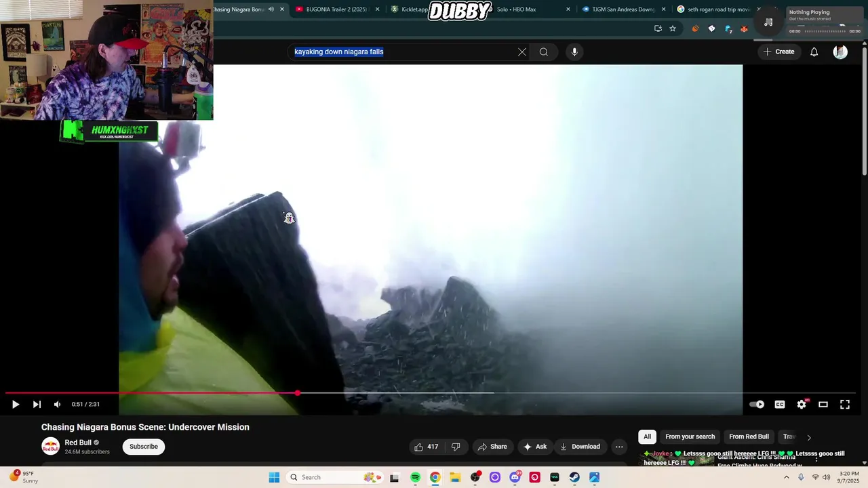The image size is (868, 488).
Task: Open video settings gear menu
Action: pyautogui.click(x=802, y=404)
